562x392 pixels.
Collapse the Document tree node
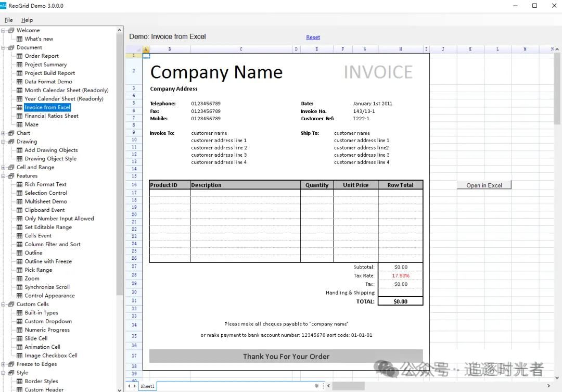coord(3,47)
